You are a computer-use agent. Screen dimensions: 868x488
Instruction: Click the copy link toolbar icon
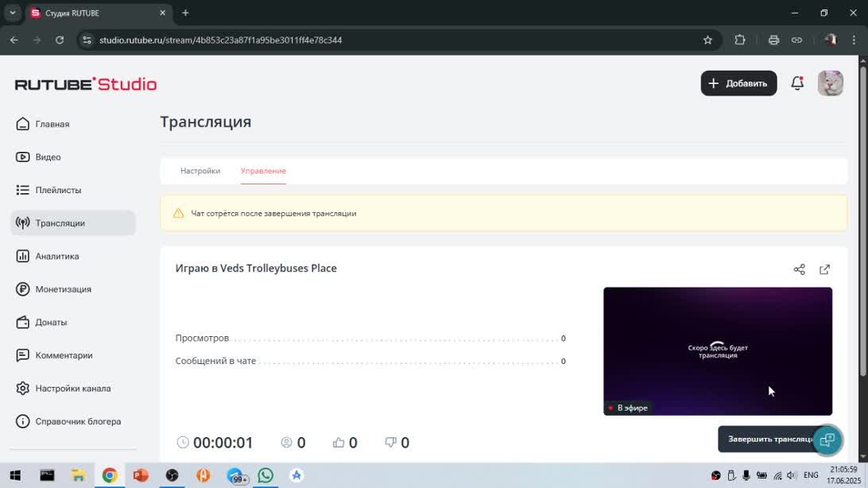pos(796,40)
